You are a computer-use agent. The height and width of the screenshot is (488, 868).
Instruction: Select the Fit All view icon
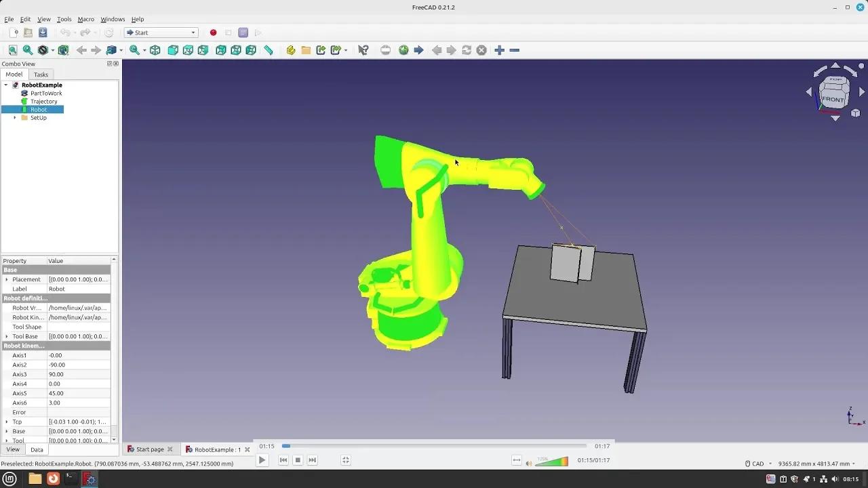click(x=12, y=49)
